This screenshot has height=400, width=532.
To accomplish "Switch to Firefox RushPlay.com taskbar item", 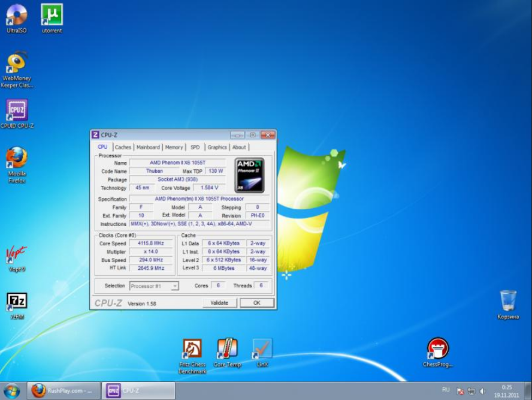I will coord(63,391).
